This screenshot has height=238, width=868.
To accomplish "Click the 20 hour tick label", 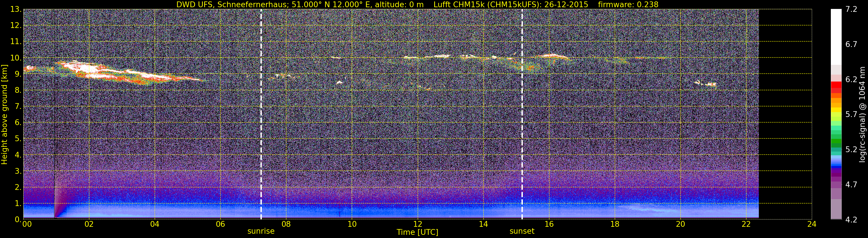I will click(680, 224).
